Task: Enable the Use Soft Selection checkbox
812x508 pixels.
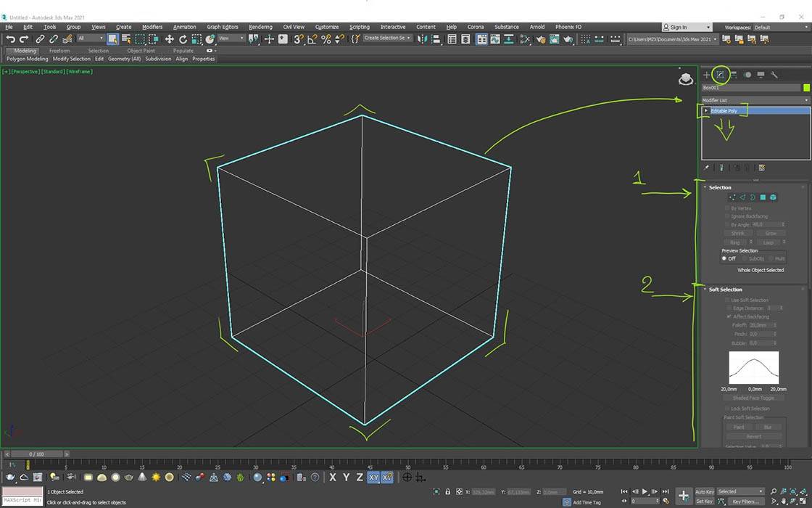Action: coord(727,300)
